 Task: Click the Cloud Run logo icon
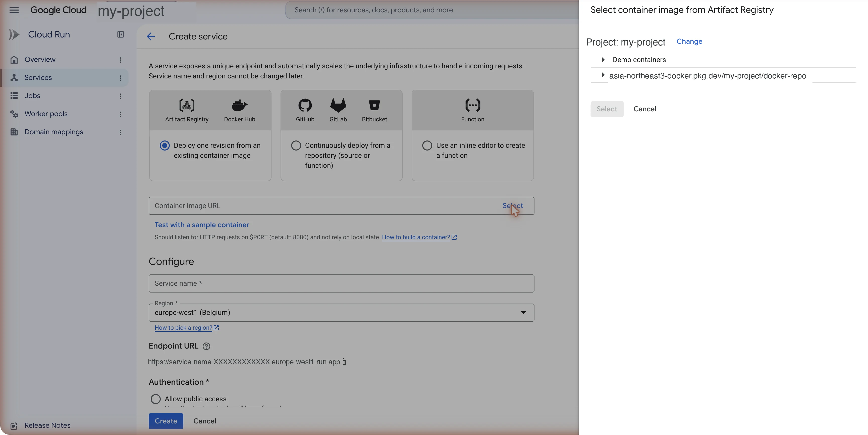coord(14,34)
